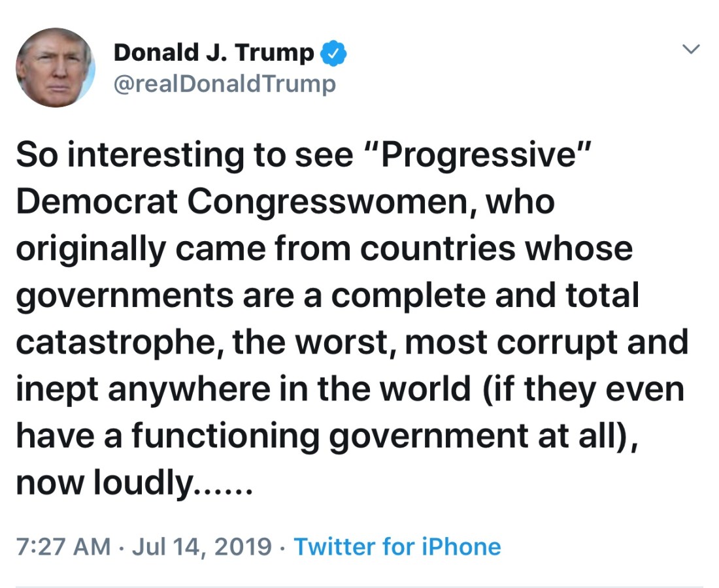Screen dimensions: 719x588
Task: Click the words "Democrat Congresswomen" in tweet
Action: pos(250,203)
